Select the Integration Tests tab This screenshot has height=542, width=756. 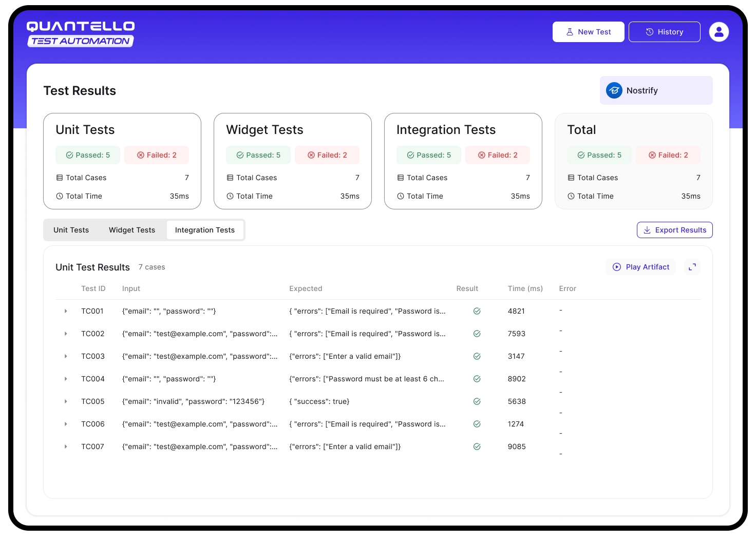pyautogui.click(x=205, y=230)
